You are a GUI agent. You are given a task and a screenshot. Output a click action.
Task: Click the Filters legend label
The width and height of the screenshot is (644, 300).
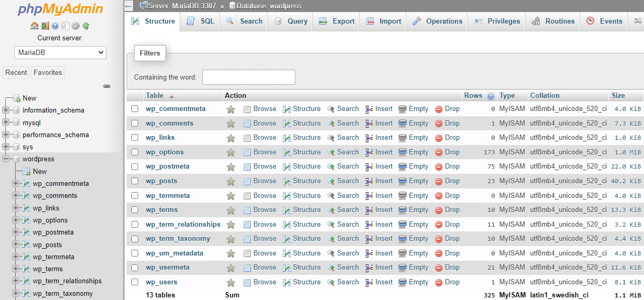150,53
